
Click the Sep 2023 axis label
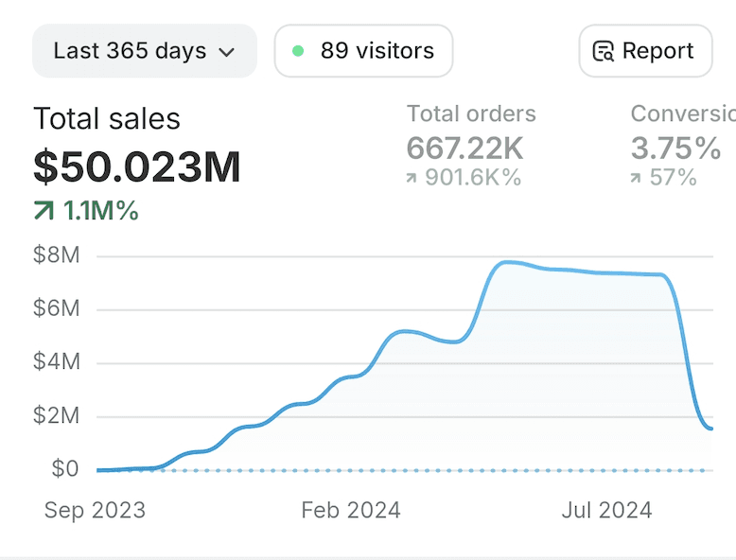pyautogui.click(x=95, y=510)
